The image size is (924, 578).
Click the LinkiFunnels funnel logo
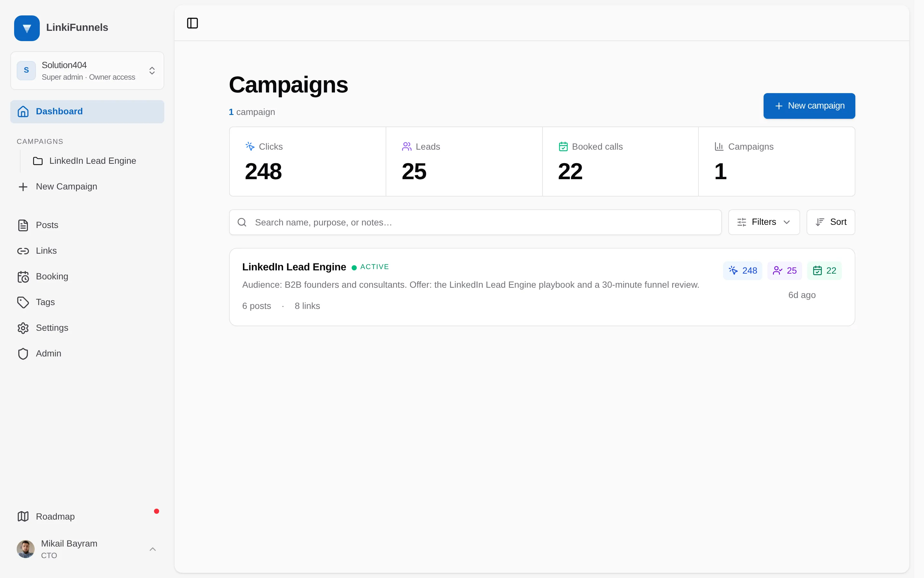click(x=27, y=28)
